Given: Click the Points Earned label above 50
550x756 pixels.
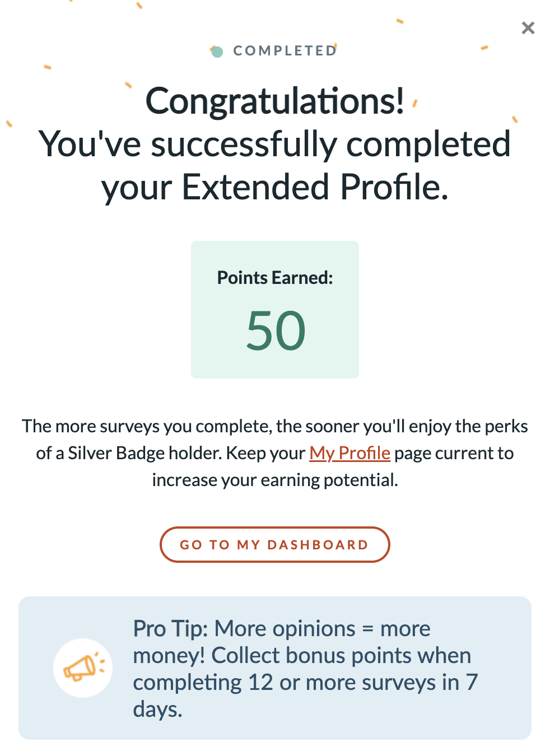Looking at the screenshot, I should (x=275, y=277).
